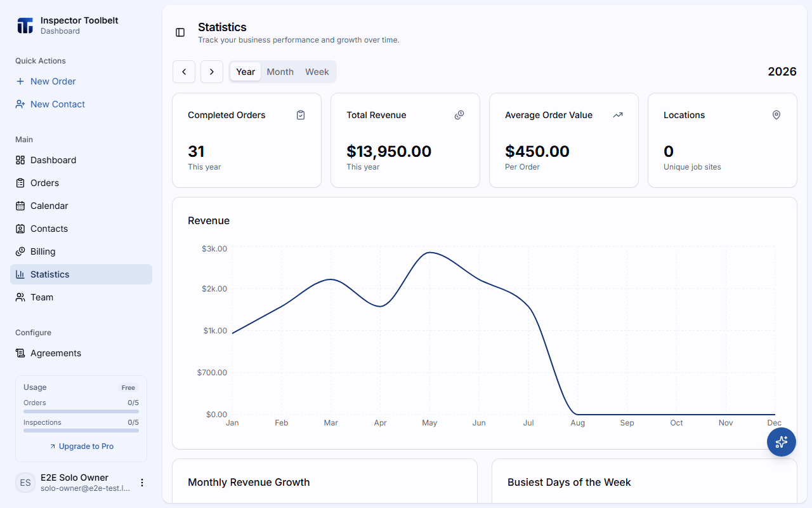Viewport: 812px width, 508px height.
Task: Click the Upgrade to Pro link
Action: tap(81, 446)
